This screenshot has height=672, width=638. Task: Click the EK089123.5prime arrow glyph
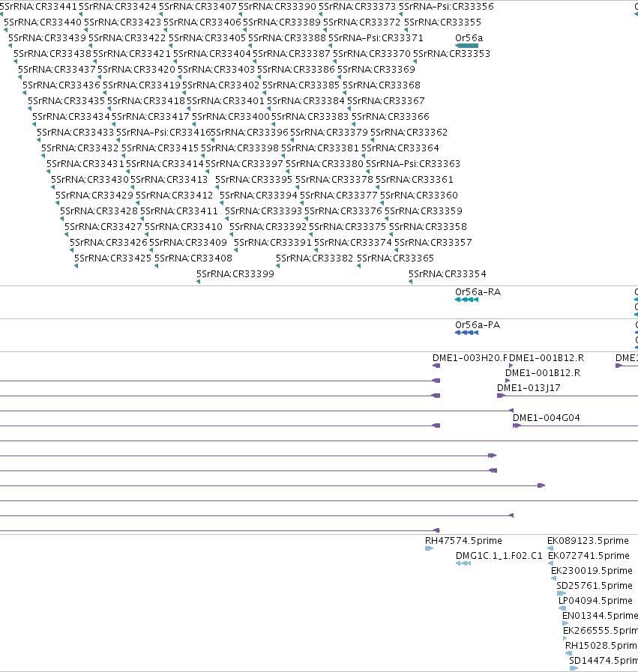pos(550,548)
